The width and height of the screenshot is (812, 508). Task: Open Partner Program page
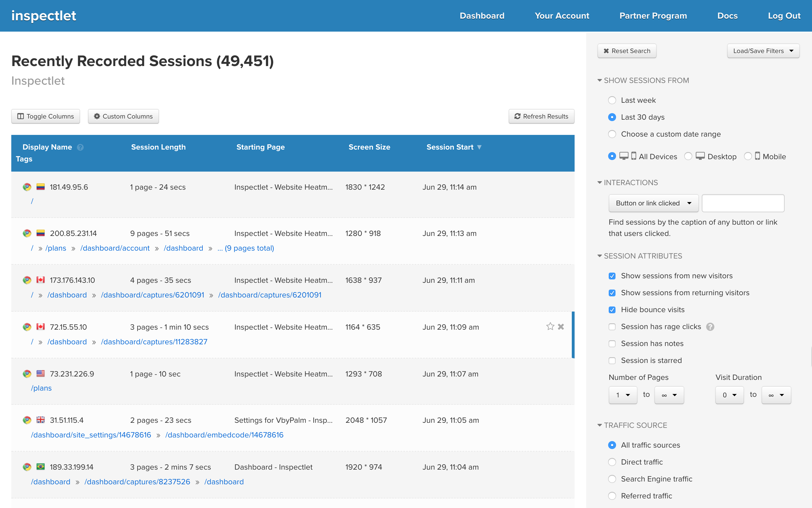653,16
